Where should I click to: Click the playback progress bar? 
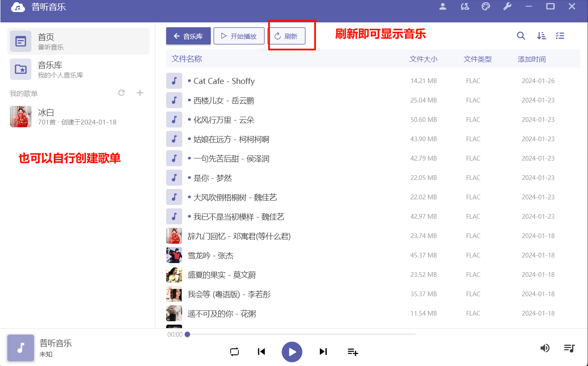pyautogui.click(x=301, y=334)
